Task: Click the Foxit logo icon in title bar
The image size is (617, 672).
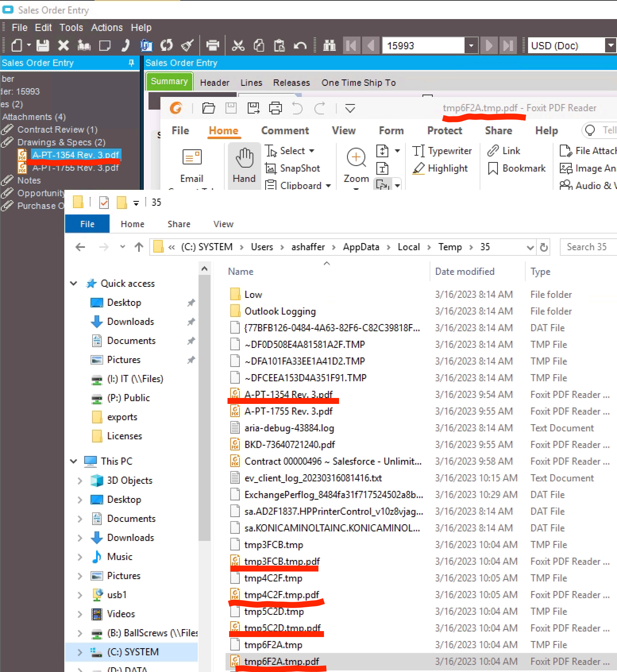Action: [176, 108]
